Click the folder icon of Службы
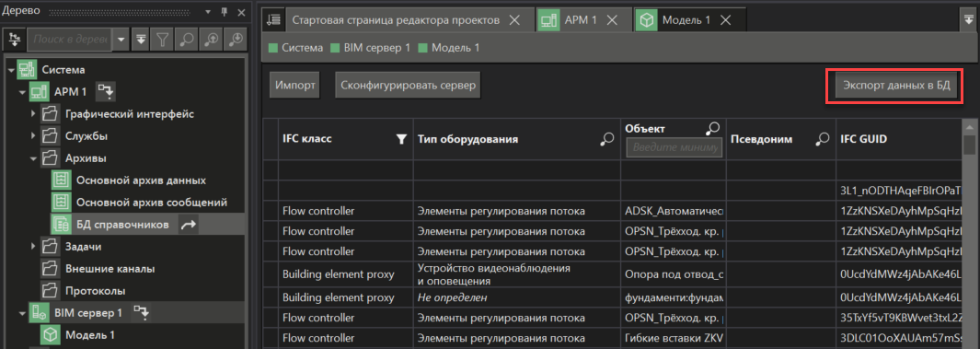The image size is (980, 349). click(50, 136)
